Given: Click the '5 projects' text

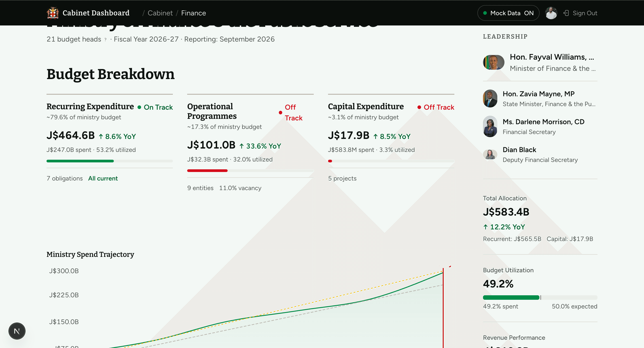Looking at the screenshot, I should pos(342,178).
